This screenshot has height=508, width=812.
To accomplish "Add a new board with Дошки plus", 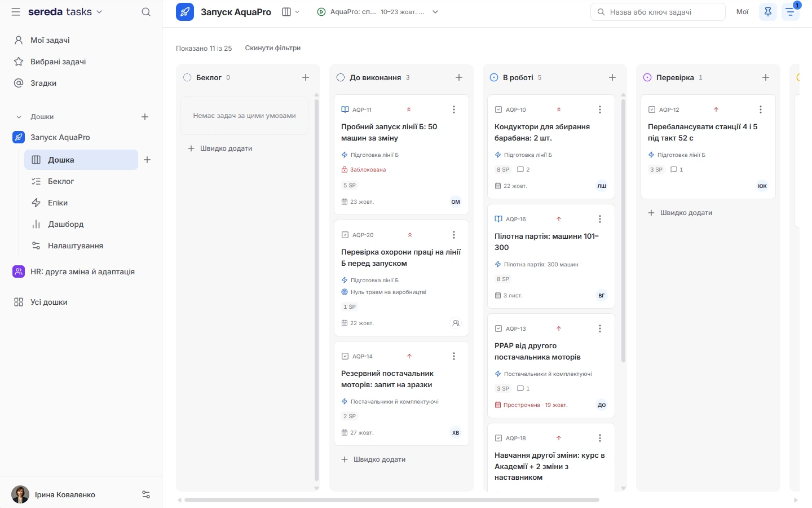I will [145, 117].
